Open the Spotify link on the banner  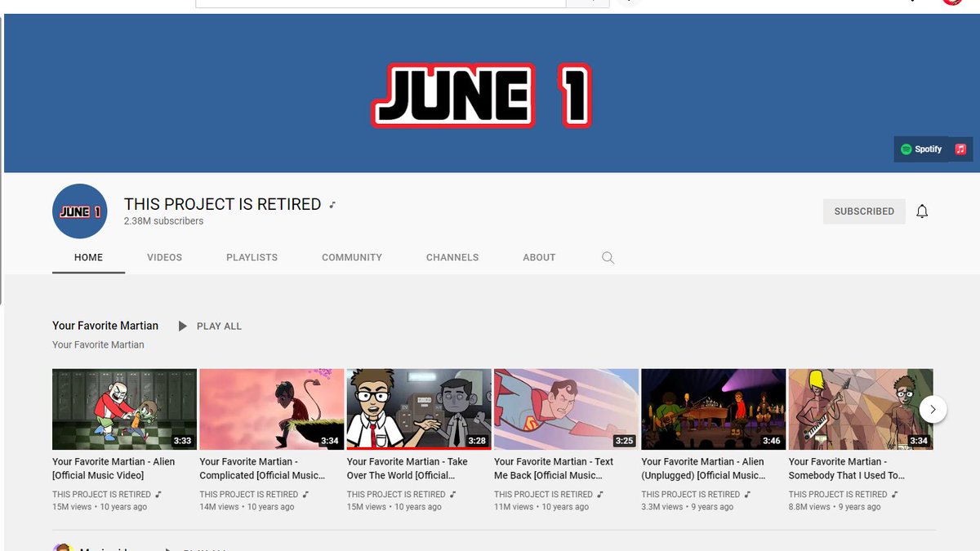point(922,149)
